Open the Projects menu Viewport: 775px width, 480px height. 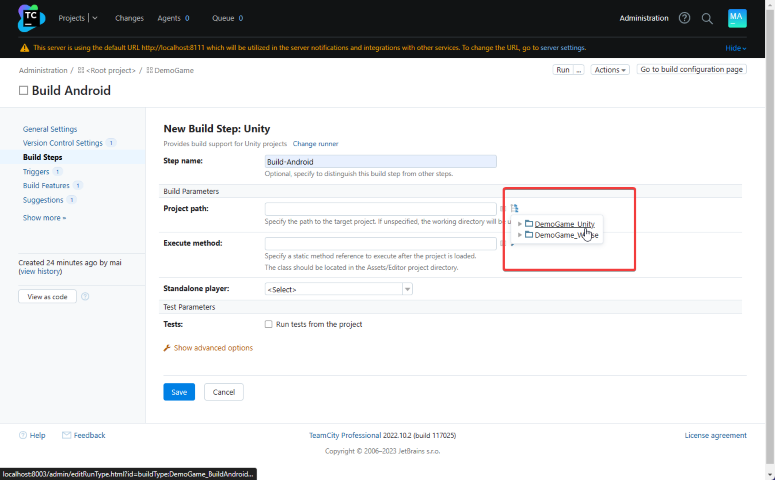coord(72,18)
